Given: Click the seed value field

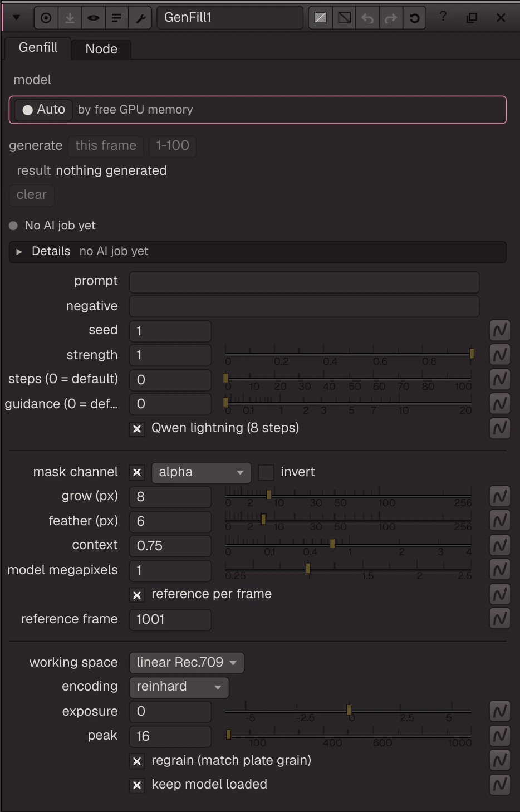Looking at the screenshot, I should (170, 331).
